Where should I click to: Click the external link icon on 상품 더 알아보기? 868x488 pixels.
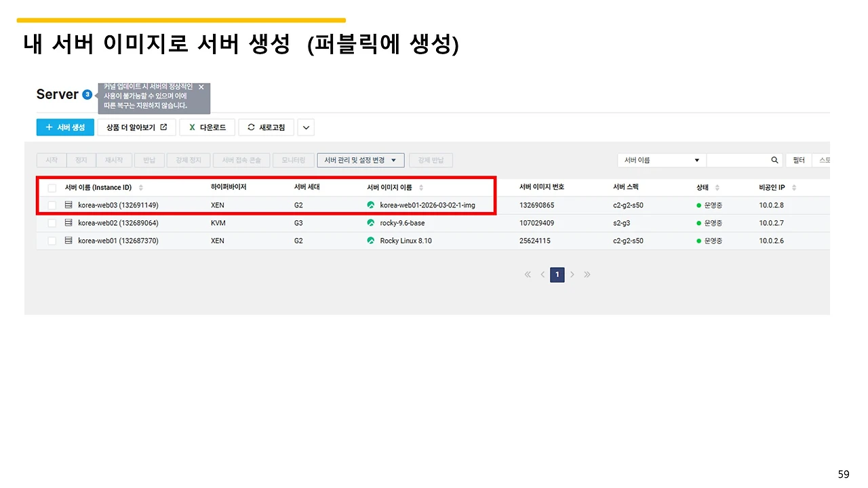tap(164, 127)
